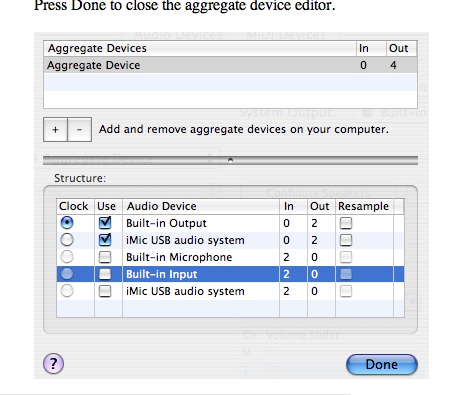Toggle Resample checkbox for Built-in Input
The image size is (460, 395).
346,274
